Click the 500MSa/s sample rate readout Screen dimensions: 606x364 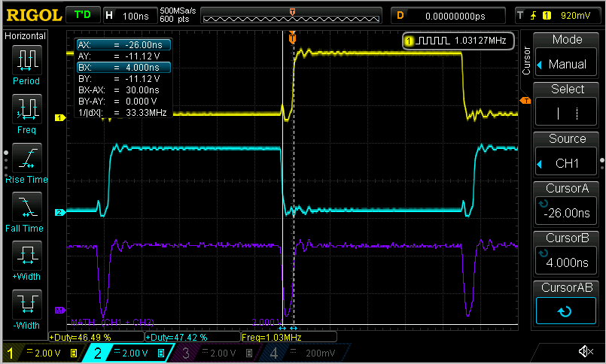point(178,11)
